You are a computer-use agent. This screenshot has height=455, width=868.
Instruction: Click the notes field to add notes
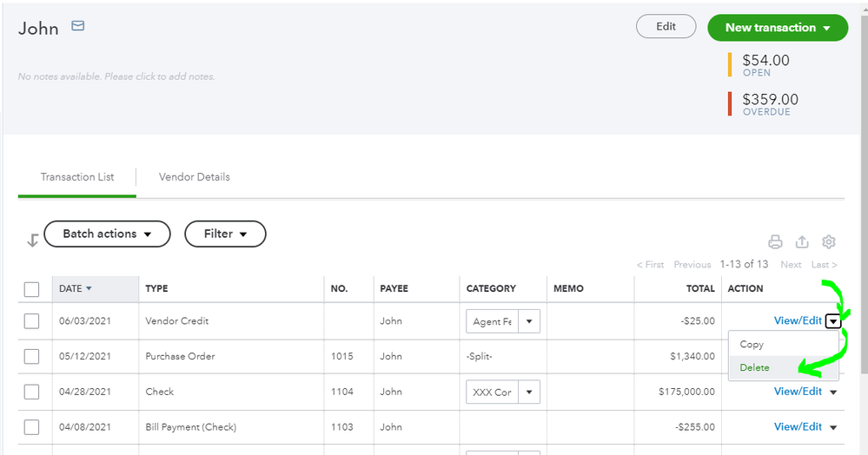pos(116,76)
